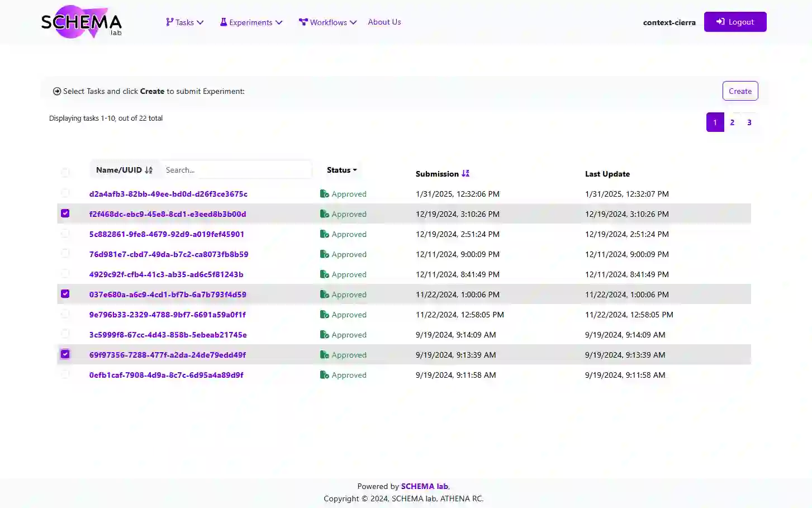Click the Name/UUID sort icon
Viewport: 812px width, 508px height.
click(x=149, y=170)
